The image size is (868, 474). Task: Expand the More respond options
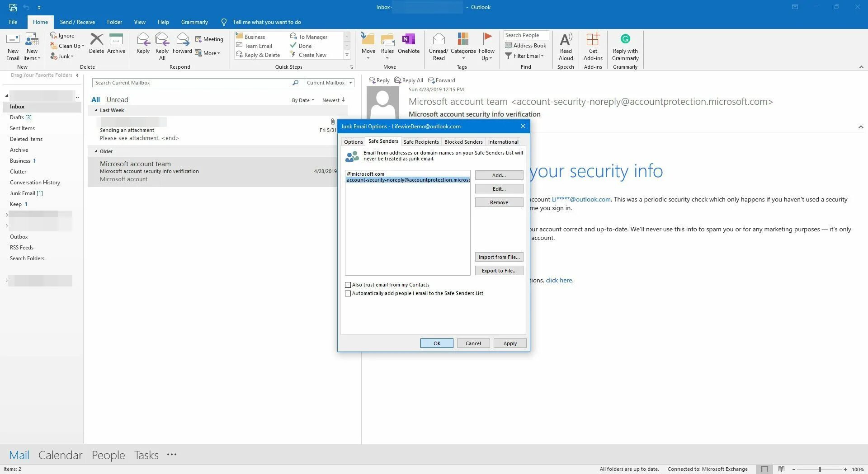click(x=208, y=53)
